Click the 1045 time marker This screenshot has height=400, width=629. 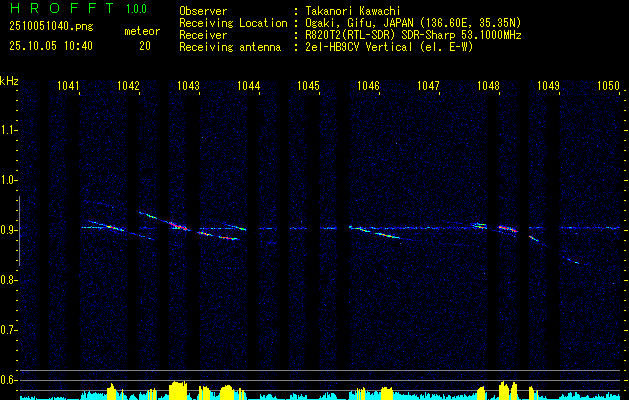click(x=308, y=86)
